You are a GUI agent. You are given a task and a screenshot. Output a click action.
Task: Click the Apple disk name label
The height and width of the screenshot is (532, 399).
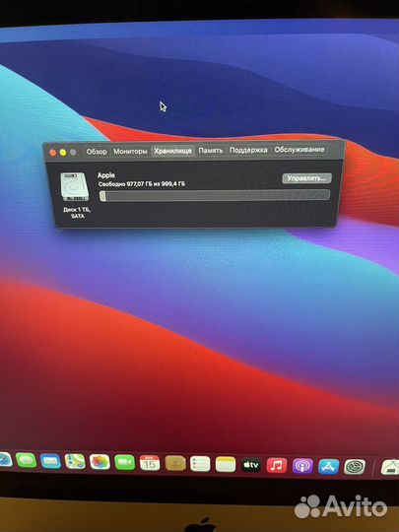[x=106, y=175]
